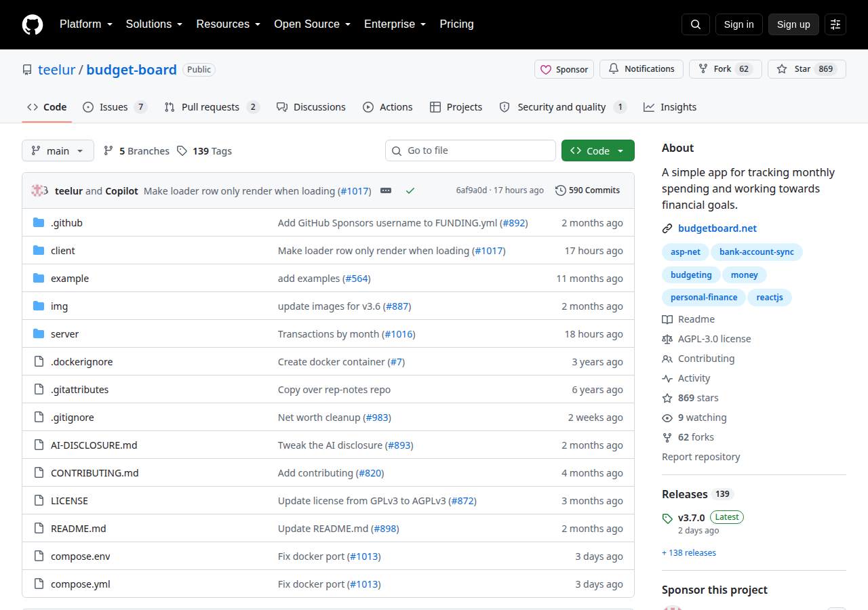Expand the Platform menu
868x610 pixels.
pyautogui.click(x=85, y=24)
